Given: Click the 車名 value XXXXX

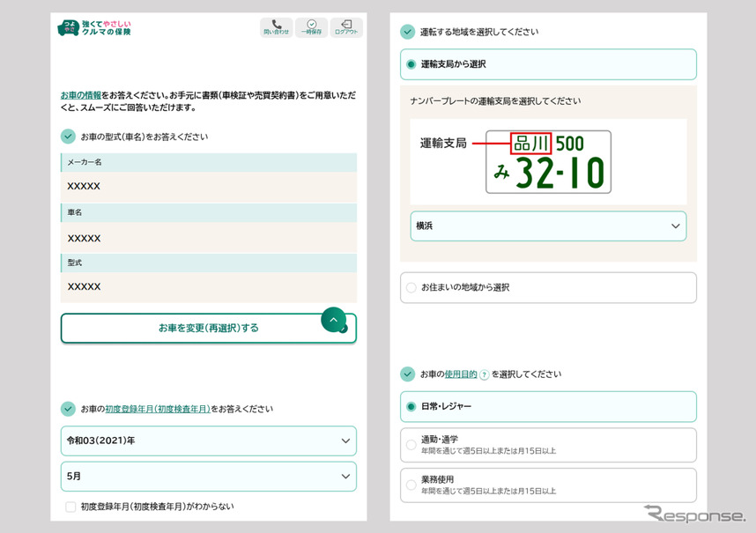Looking at the screenshot, I should [84, 239].
